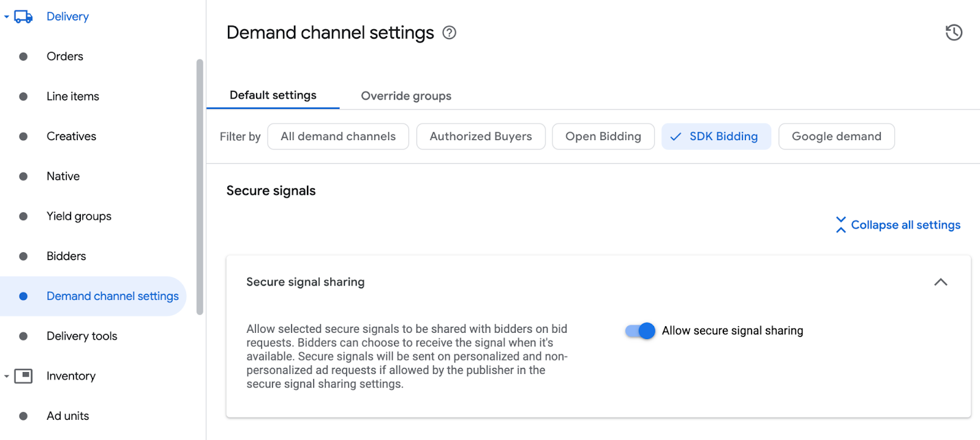Image resolution: width=980 pixels, height=440 pixels.
Task: Select Google demand filter button
Action: pos(836,136)
